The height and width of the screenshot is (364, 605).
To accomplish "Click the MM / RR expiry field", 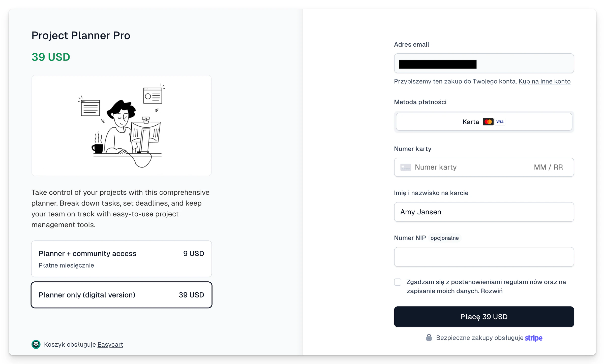I will tap(548, 167).
